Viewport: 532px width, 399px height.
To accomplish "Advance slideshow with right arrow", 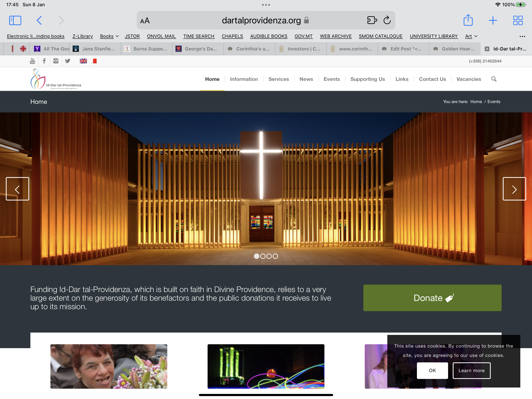I will pyautogui.click(x=514, y=189).
